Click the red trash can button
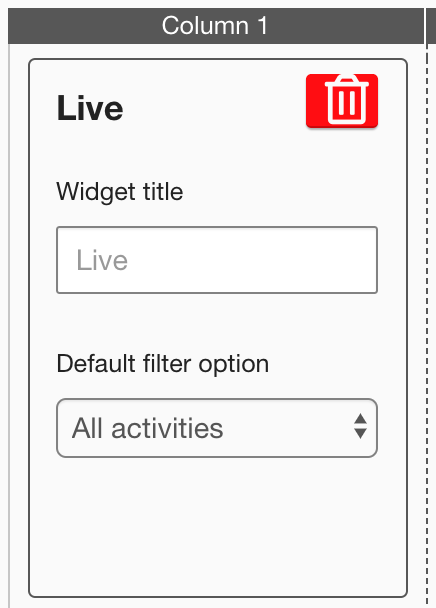The height and width of the screenshot is (608, 436). pyautogui.click(x=342, y=101)
